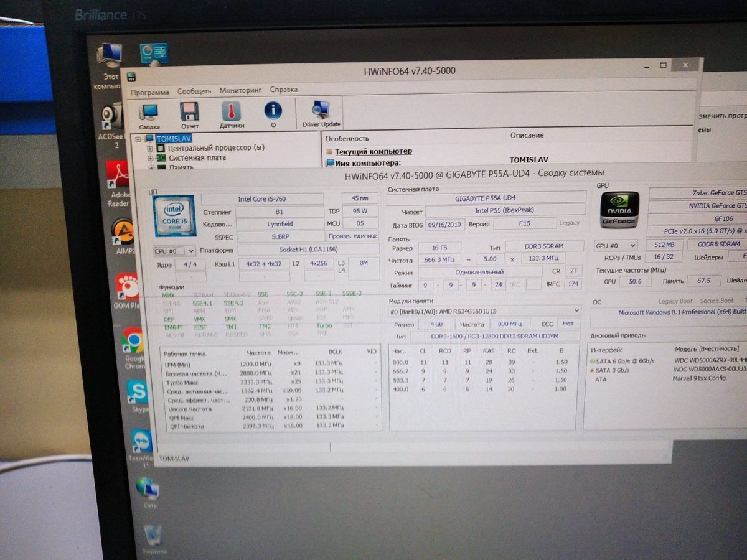747x560 pixels.
Task: Expand the Системная плата tree node
Action: click(150, 159)
